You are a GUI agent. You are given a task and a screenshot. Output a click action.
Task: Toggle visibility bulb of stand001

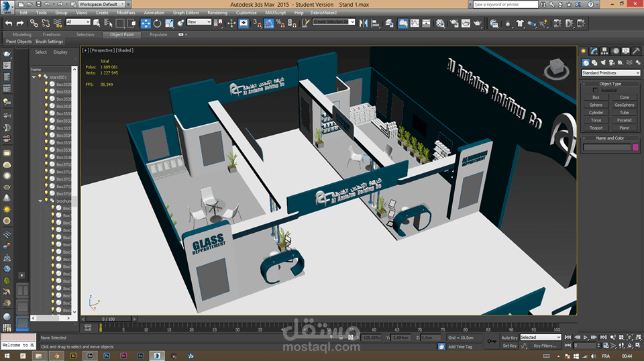pos(40,76)
